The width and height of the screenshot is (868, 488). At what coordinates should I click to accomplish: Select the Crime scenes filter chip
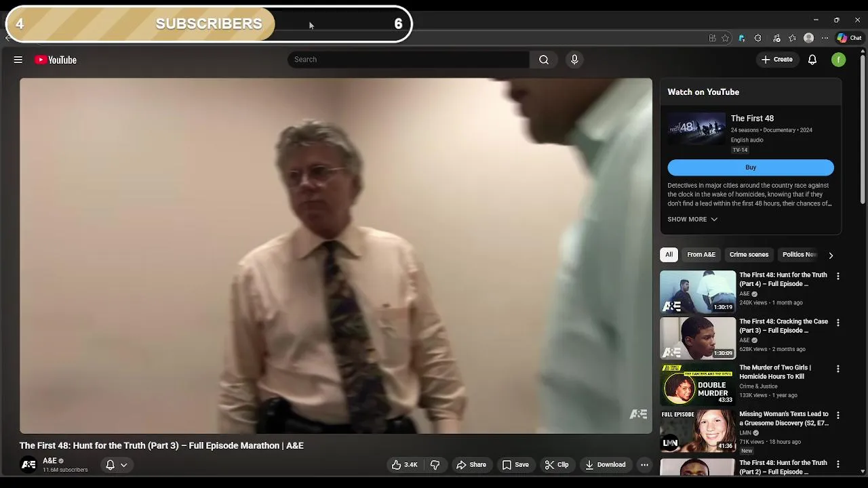749,255
